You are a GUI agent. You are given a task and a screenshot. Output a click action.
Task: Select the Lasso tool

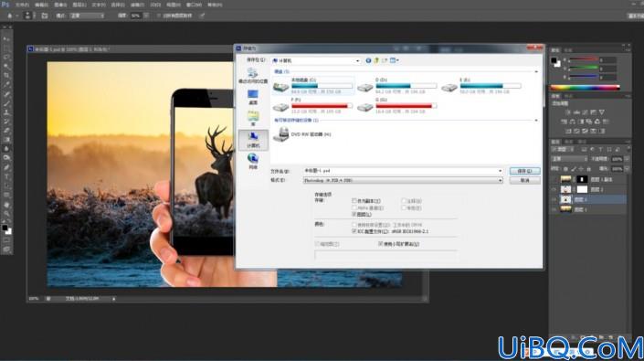click(6, 58)
